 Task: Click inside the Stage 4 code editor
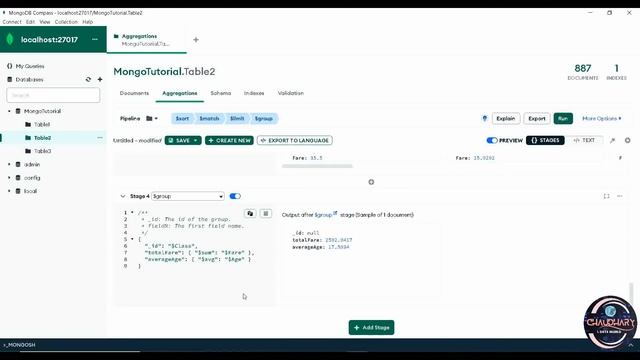click(x=196, y=257)
